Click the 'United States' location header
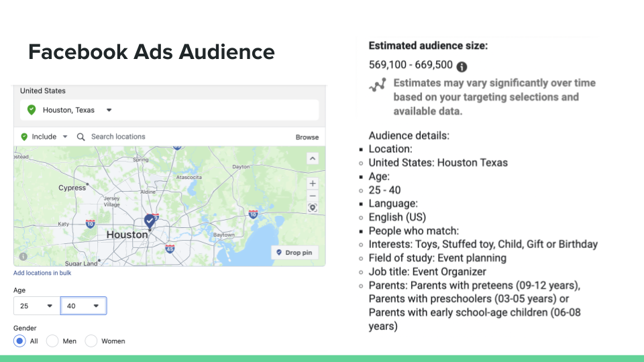This screenshot has height=362, width=644. click(43, 90)
